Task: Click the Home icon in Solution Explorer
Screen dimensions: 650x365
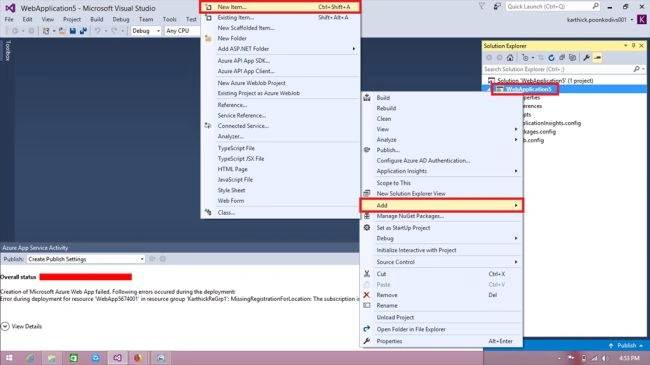Action: 510,58
